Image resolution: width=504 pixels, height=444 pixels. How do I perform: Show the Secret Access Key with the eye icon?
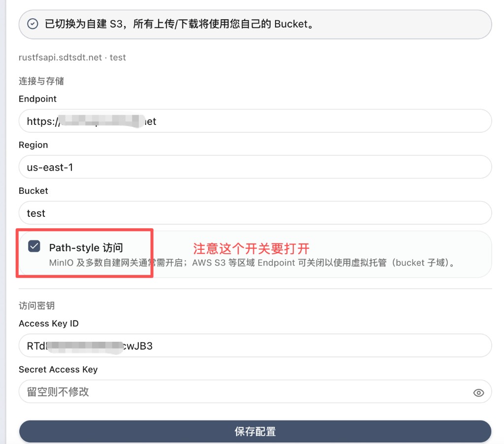click(x=478, y=393)
